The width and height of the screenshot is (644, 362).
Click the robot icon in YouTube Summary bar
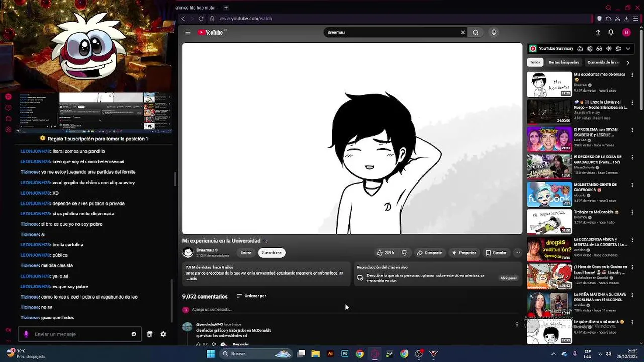click(x=580, y=49)
